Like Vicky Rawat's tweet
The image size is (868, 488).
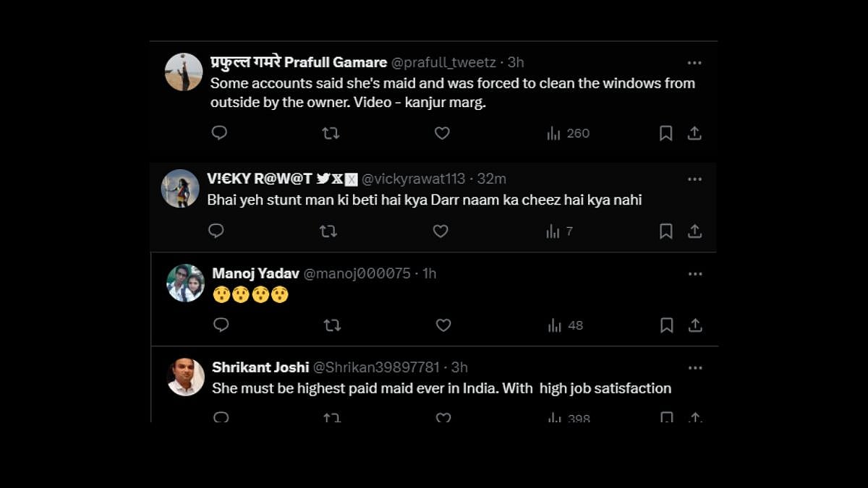point(441,231)
